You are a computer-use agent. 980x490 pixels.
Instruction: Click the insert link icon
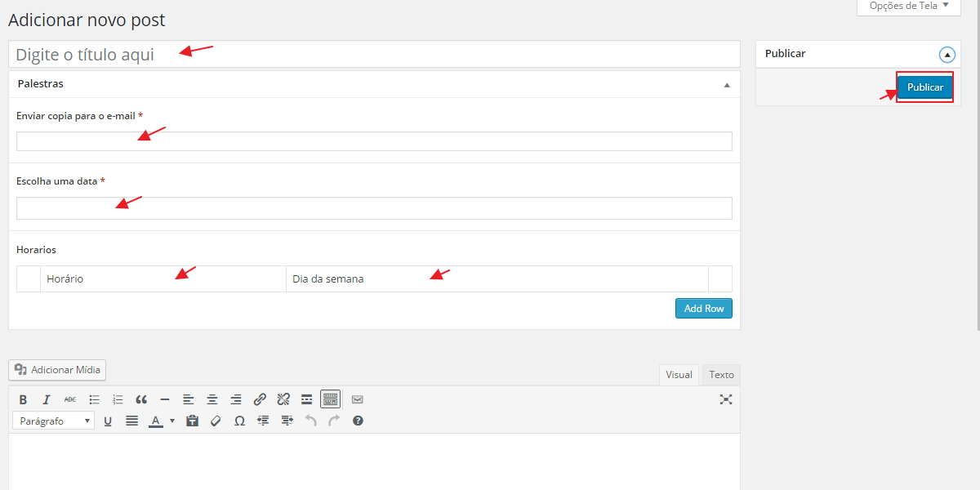260,399
